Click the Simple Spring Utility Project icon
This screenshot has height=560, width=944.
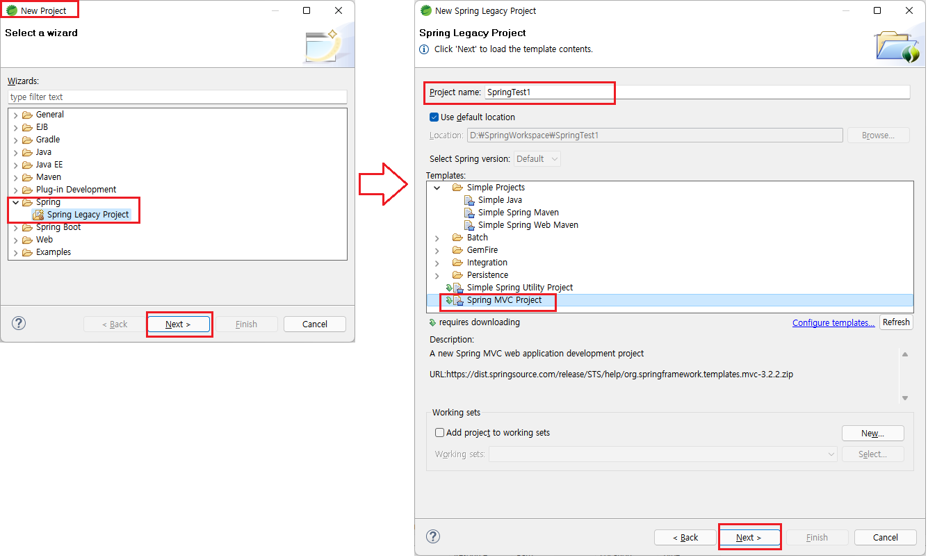point(455,288)
